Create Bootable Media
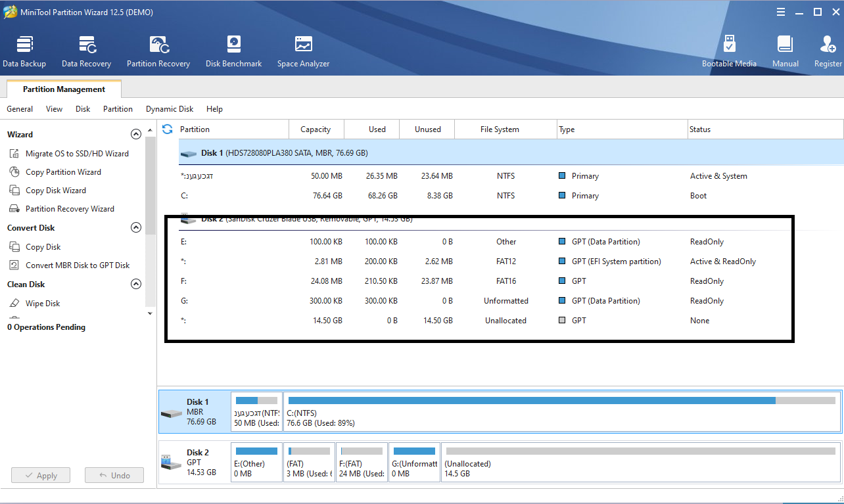Image resolution: width=844 pixels, height=504 pixels. 729,52
